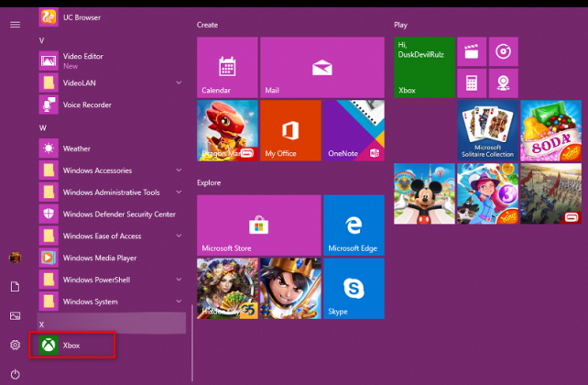Open the VideoLAN folder
The height and width of the screenshot is (385, 588).
(112, 82)
